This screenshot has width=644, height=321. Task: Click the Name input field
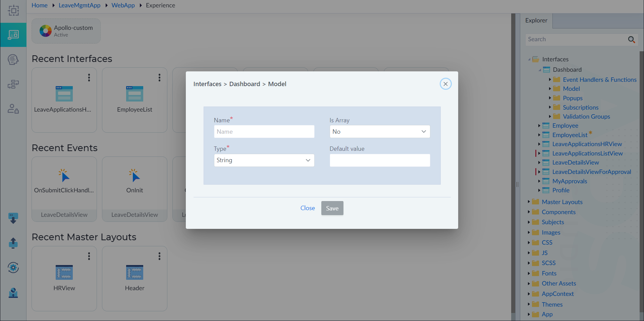click(264, 132)
